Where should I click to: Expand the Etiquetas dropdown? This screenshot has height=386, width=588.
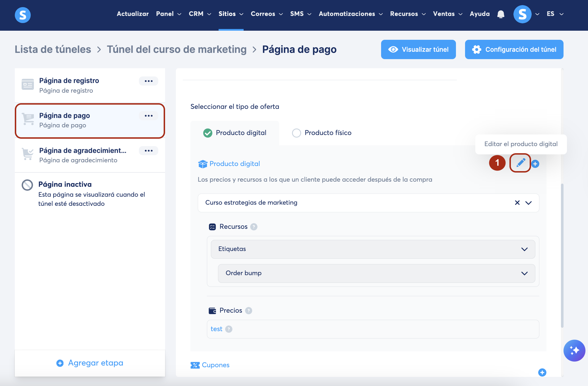524,249
